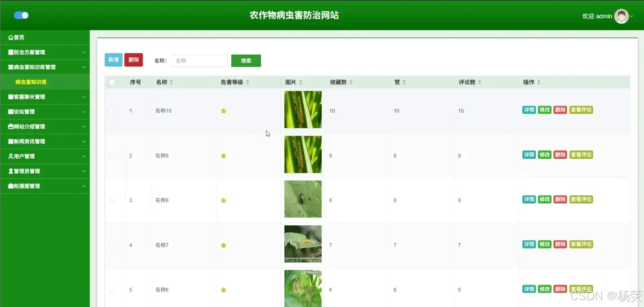Viewport: 644px width, 307px height.
Task: Sort by 图片 column arrows
Action: coord(301,82)
